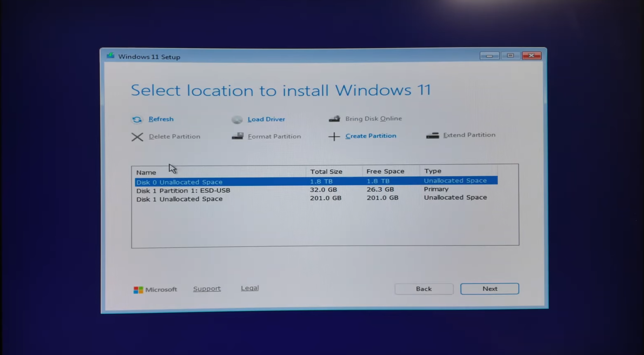Screen dimensions: 644x355
Task: Click the Refresh link
Action: pyautogui.click(x=161, y=119)
